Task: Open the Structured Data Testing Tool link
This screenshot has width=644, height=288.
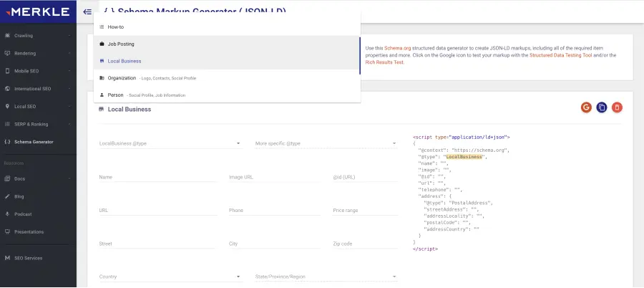Action: 560,55
